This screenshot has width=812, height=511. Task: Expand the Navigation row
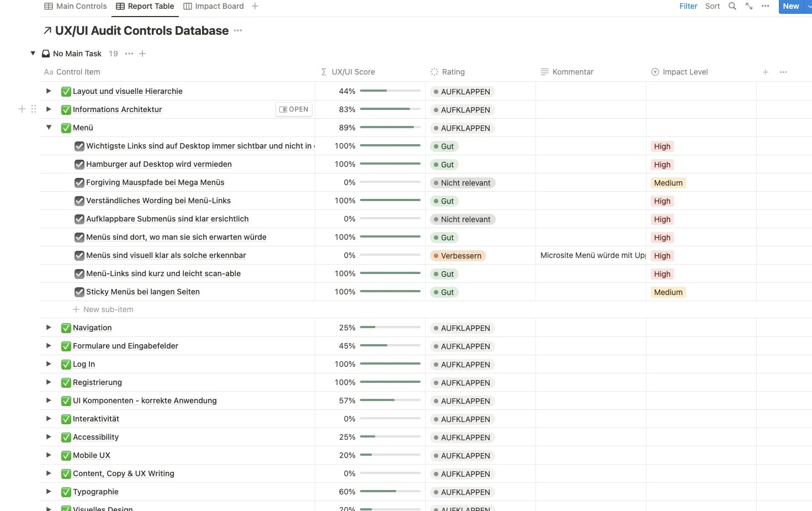tap(49, 328)
